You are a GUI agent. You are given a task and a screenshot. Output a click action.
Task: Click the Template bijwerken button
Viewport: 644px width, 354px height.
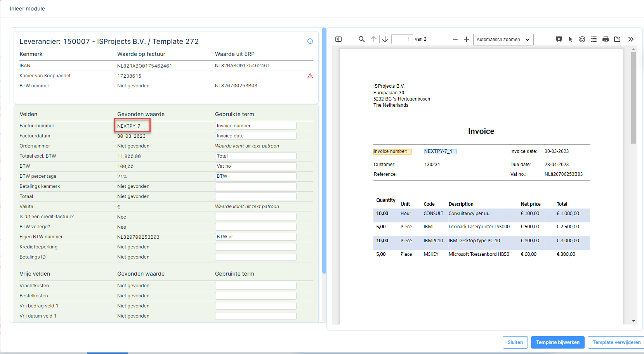557,342
